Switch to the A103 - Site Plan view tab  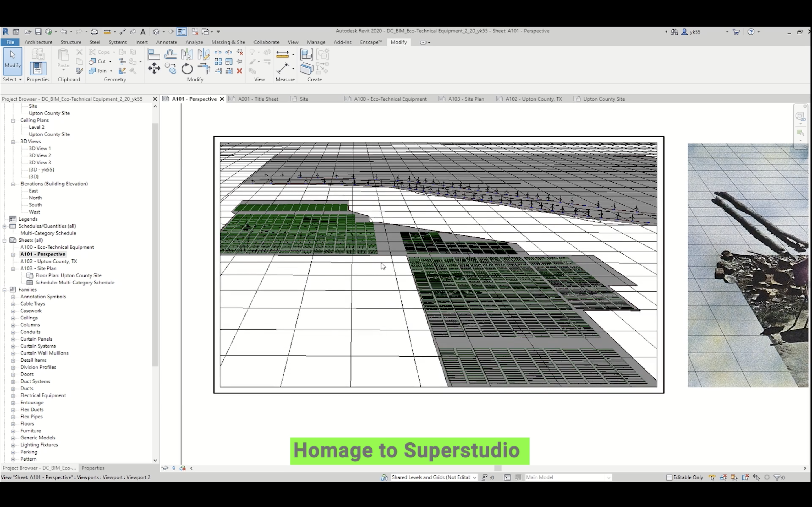(466, 99)
